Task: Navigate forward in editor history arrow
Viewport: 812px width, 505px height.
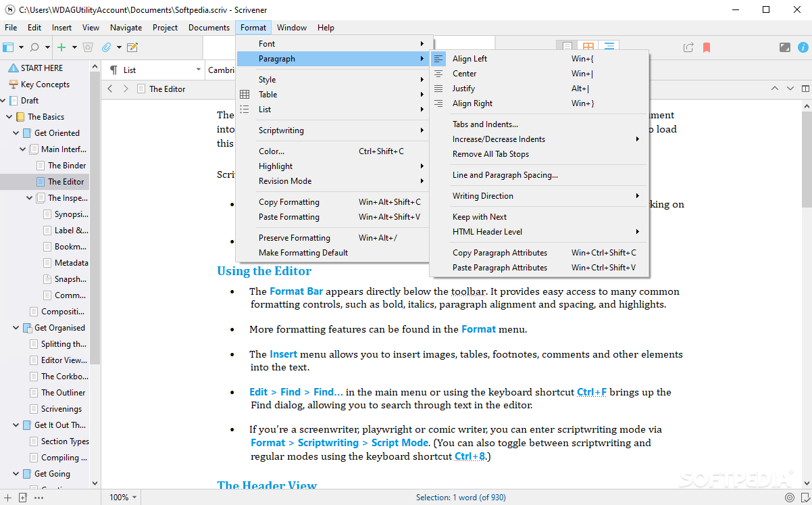Action: pos(126,89)
